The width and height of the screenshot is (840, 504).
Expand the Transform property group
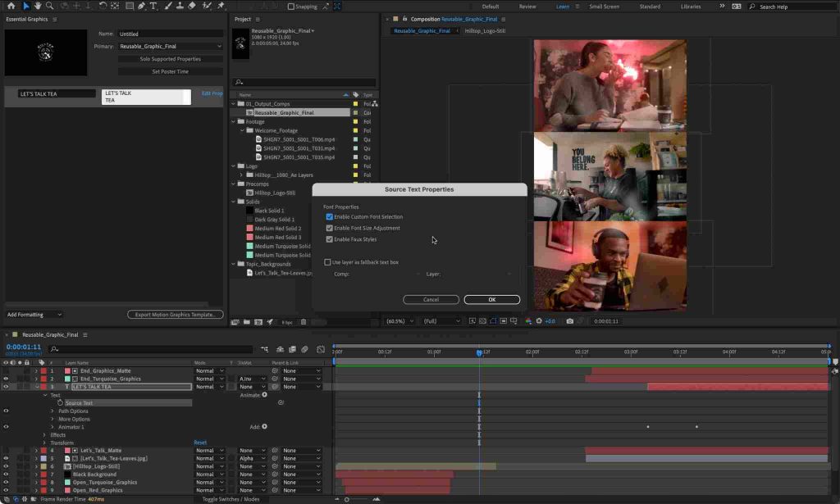44,443
